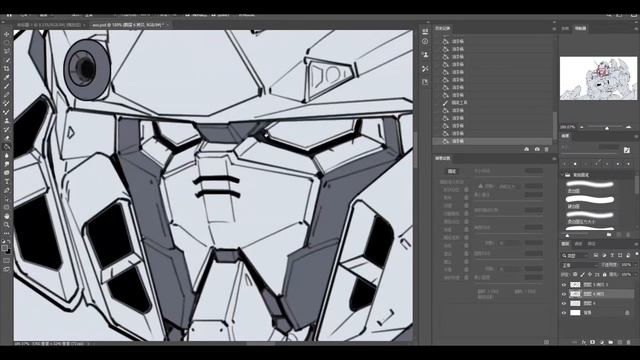
Task: Change screen mode from toolbar bottom
Action: pyautogui.click(x=7, y=269)
